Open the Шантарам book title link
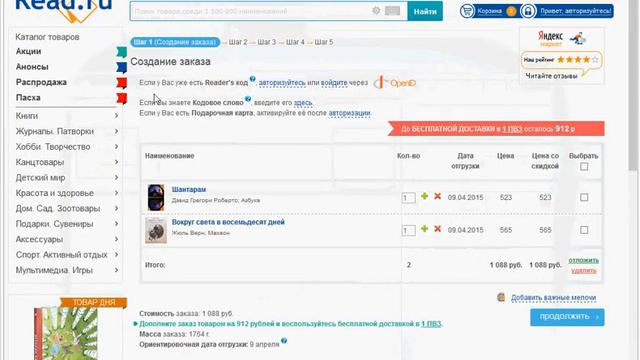Viewport: 640px width, 360px height. coord(189,189)
